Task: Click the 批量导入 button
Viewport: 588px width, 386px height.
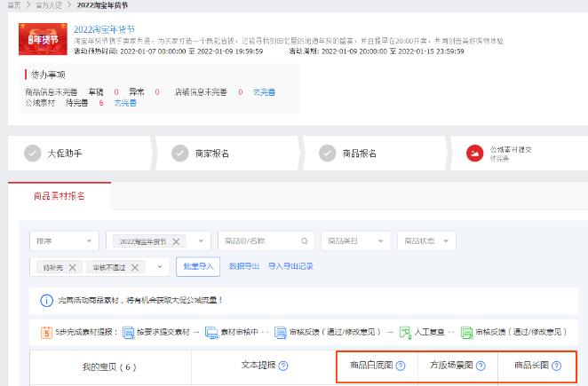Action: click(198, 266)
